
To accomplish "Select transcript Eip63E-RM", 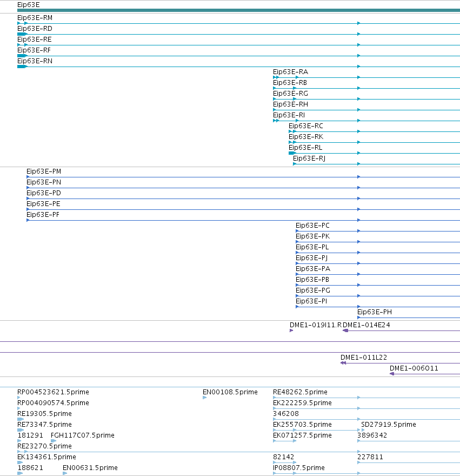I will tap(35, 18).
